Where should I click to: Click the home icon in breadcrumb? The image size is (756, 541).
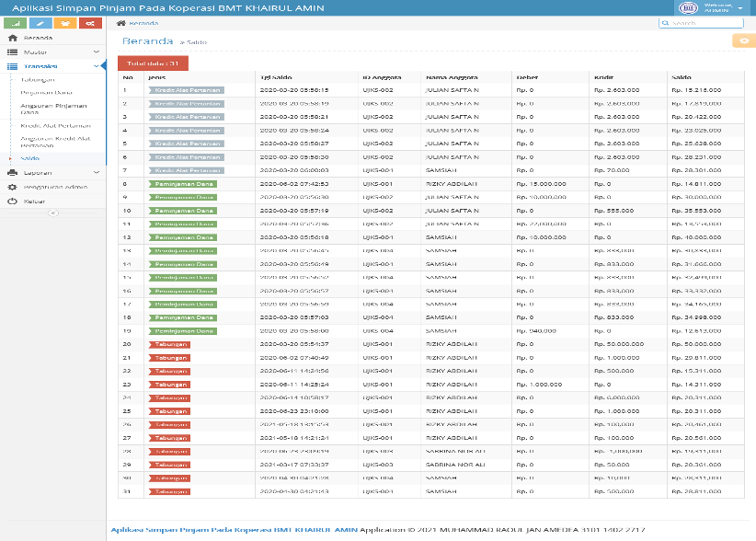121,23
